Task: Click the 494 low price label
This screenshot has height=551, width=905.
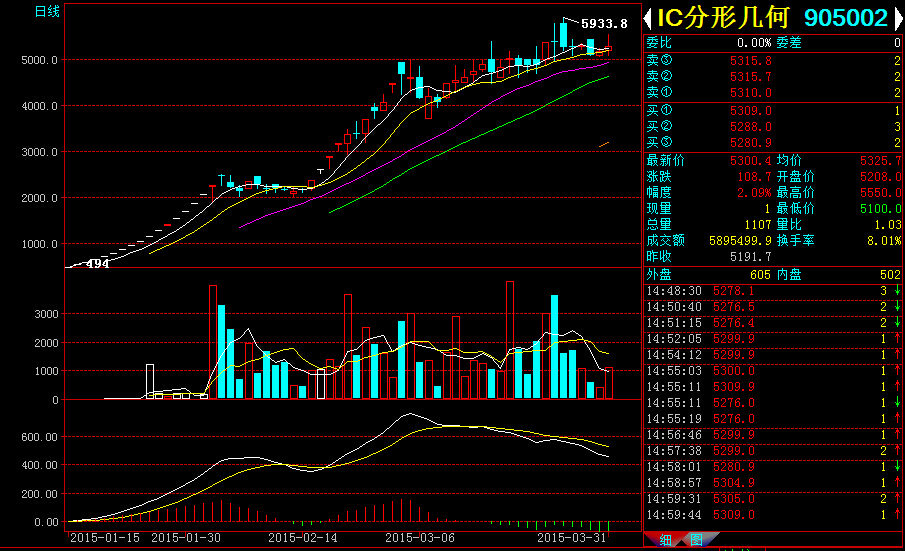Action: point(98,264)
